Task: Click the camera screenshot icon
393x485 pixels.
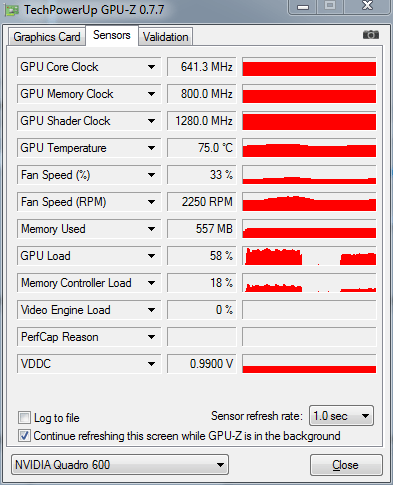Action: click(x=371, y=35)
